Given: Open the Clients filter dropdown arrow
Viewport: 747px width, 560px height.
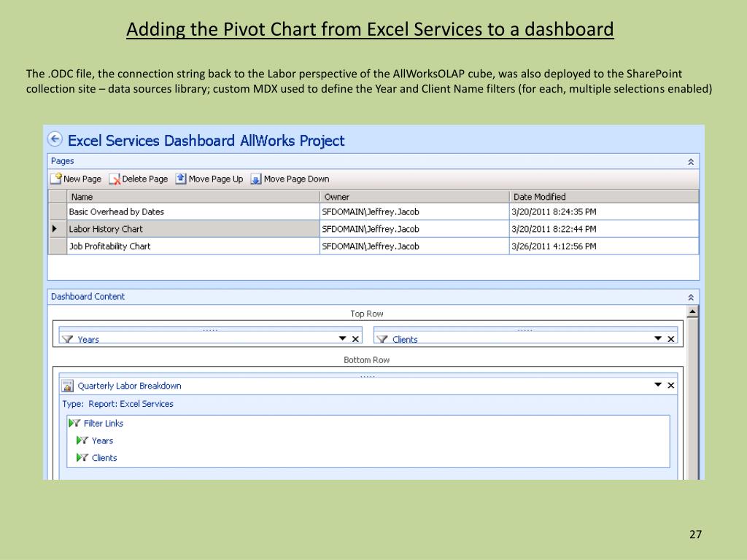Looking at the screenshot, I should click(x=658, y=338).
